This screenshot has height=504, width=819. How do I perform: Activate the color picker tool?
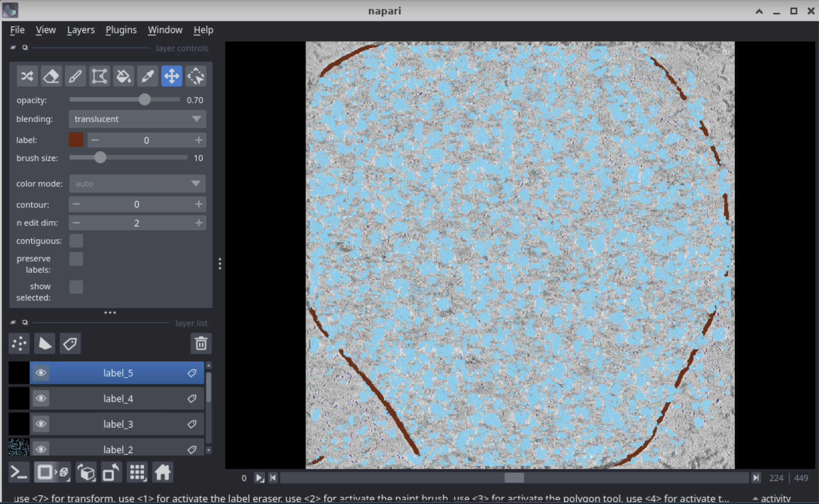(x=147, y=76)
